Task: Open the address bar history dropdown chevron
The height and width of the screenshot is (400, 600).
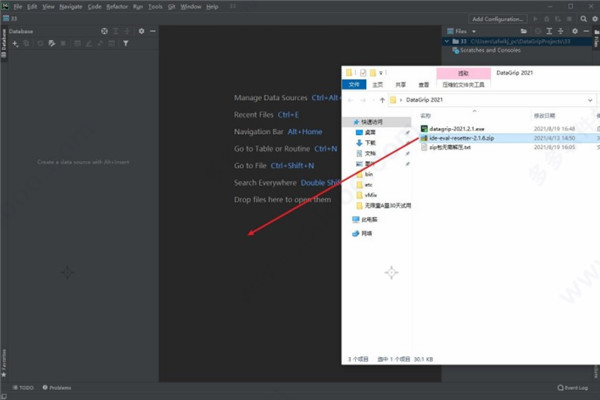Action: click(x=590, y=100)
